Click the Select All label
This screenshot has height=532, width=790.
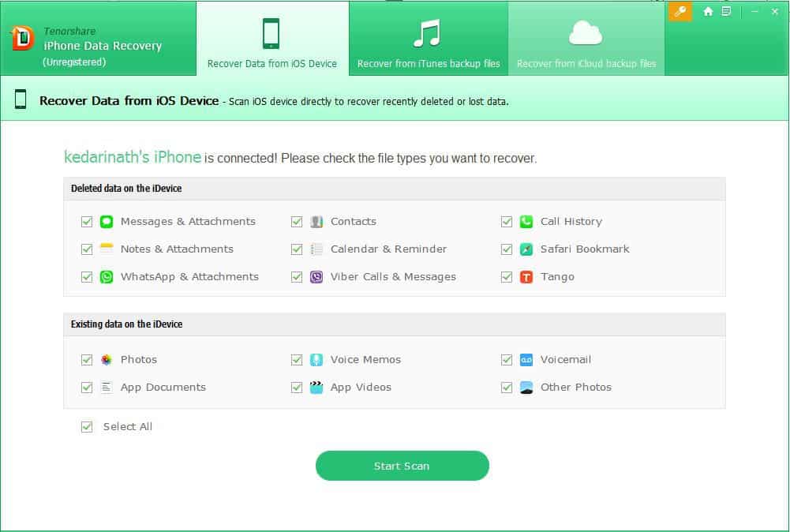[128, 427]
